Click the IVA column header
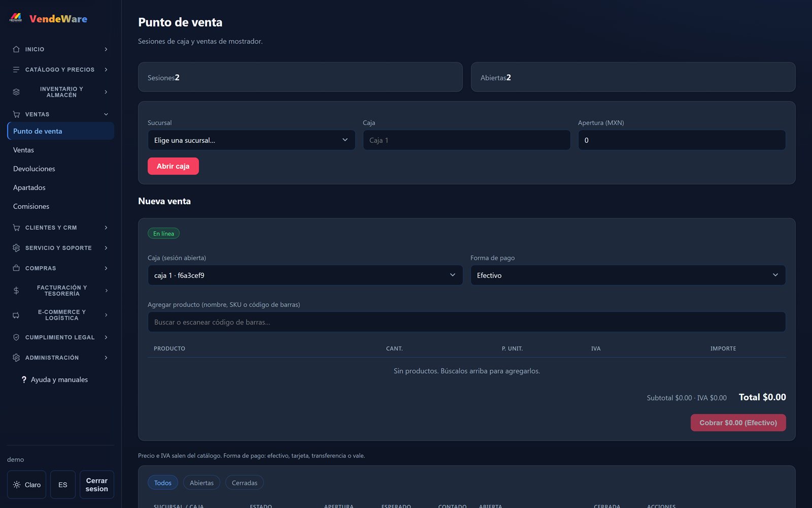The width and height of the screenshot is (812, 508). tap(596, 348)
